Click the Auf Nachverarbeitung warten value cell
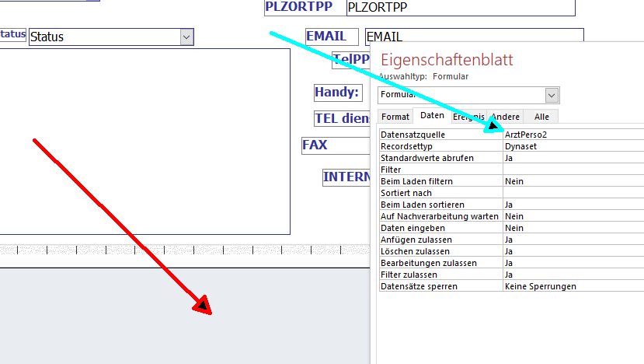644x364 pixels. point(573,216)
